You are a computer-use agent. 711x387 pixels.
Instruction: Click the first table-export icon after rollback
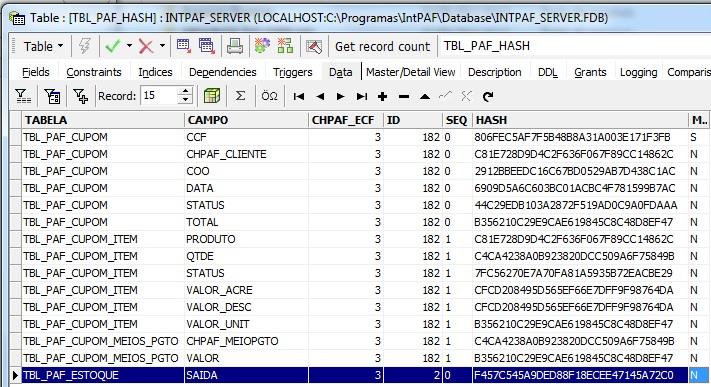[184, 46]
